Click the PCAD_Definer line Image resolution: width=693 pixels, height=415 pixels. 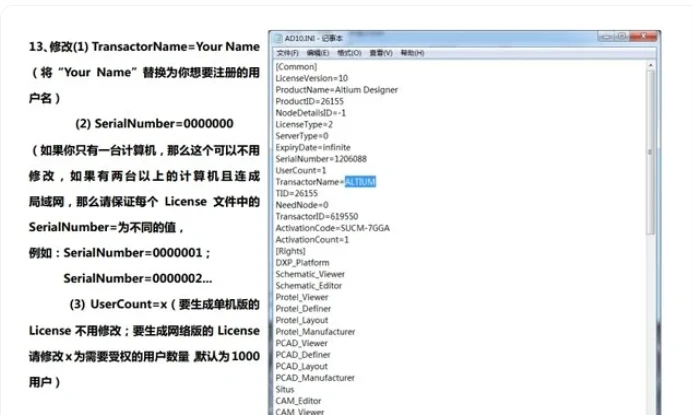pos(303,354)
